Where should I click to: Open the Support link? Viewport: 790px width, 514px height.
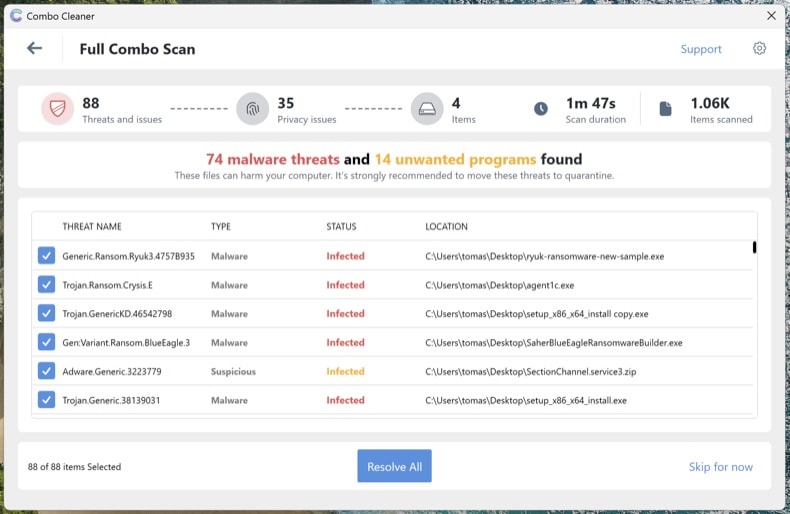701,49
